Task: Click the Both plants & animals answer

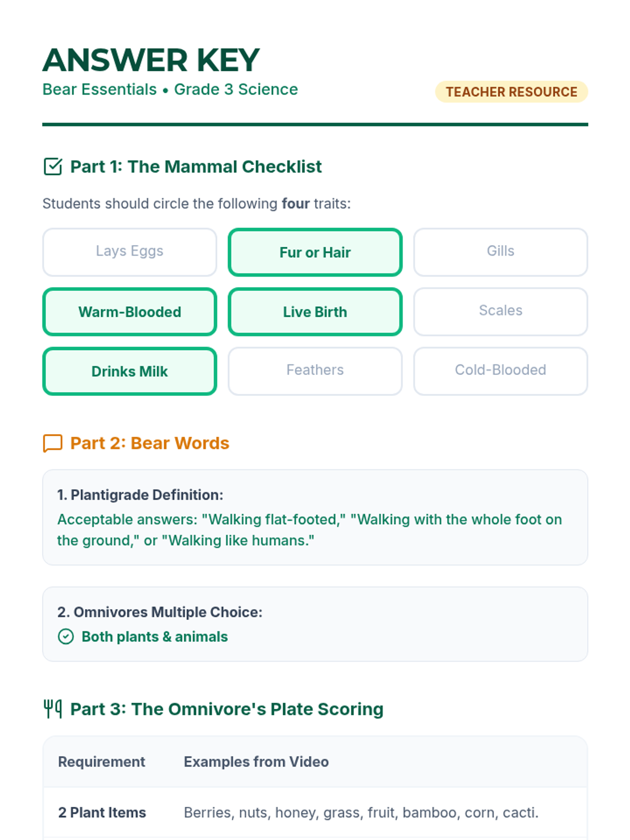Action: pyautogui.click(x=154, y=637)
